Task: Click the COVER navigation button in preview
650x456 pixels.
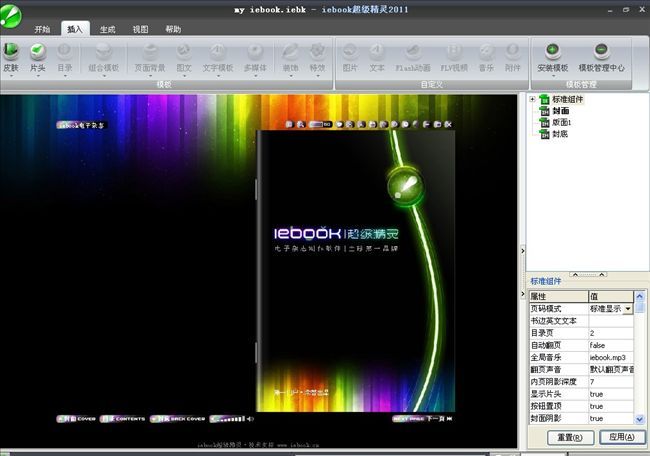Action: (76, 419)
